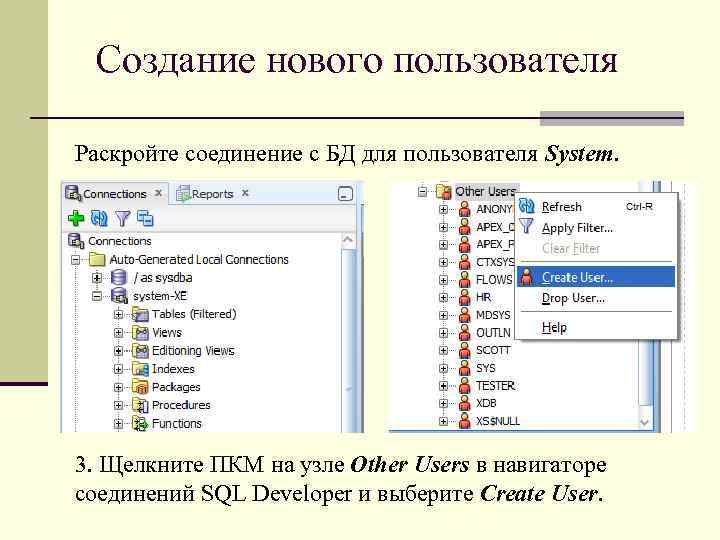Expand the Views node
This screenshot has width=720, height=540.
tap(118, 332)
